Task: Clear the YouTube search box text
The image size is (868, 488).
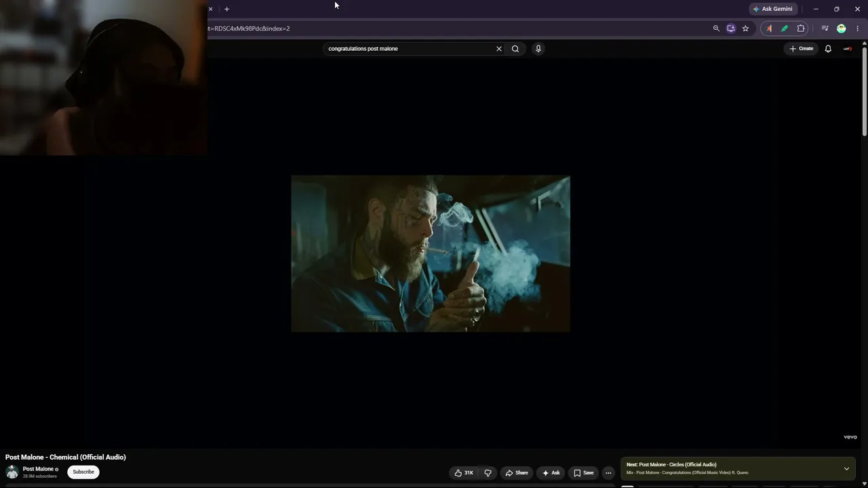Action: tap(499, 49)
